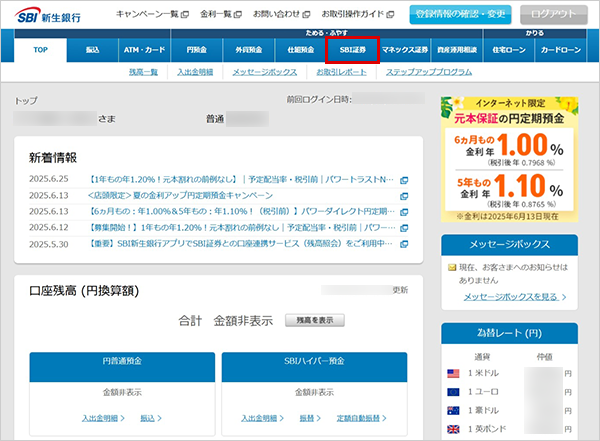The image size is (600, 441).
Task: Open 入出金明細 under 円普通預金
Action: coord(103,418)
